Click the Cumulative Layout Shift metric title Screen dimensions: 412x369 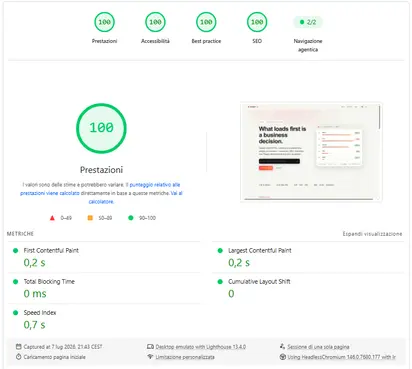point(259,282)
